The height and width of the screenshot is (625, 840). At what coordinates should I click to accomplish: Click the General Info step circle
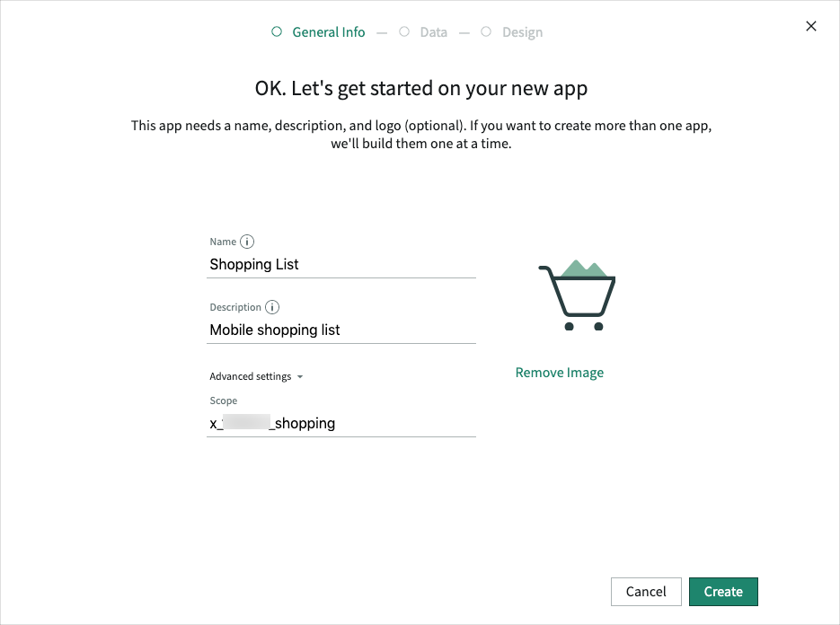(x=277, y=31)
